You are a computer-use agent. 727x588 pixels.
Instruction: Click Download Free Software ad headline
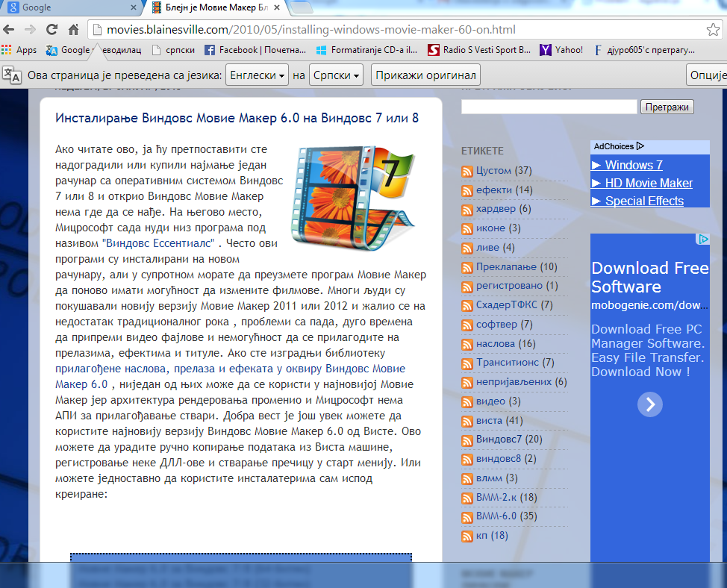point(650,278)
